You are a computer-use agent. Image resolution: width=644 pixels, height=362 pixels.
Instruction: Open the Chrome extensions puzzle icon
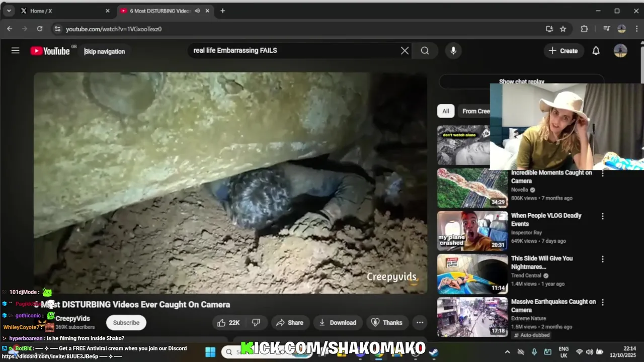pyautogui.click(x=584, y=29)
